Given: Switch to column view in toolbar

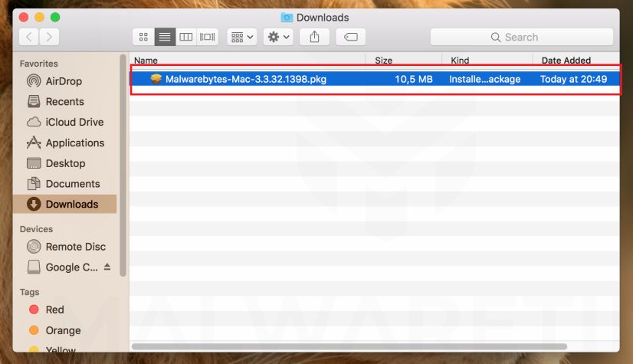Looking at the screenshot, I should coord(185,37).
